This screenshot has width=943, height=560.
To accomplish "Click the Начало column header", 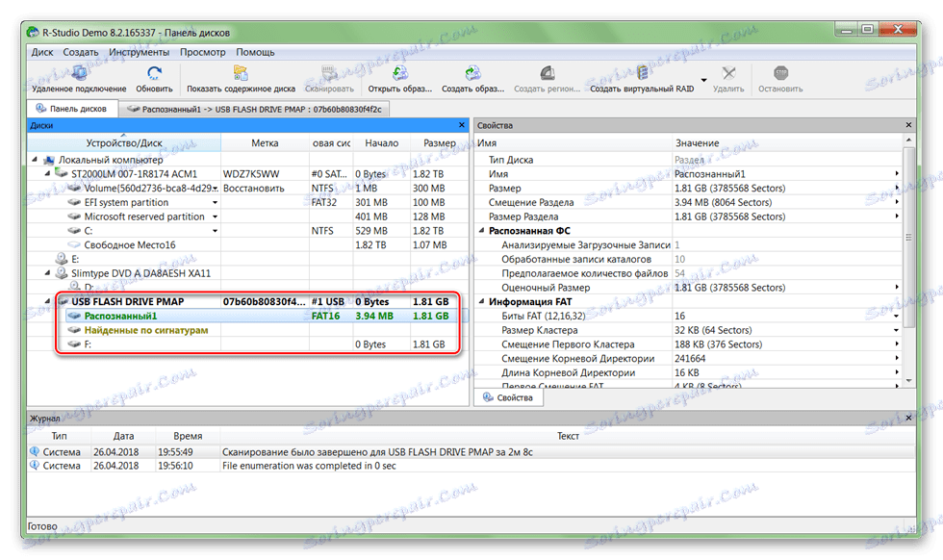I will tap(381, 143).
